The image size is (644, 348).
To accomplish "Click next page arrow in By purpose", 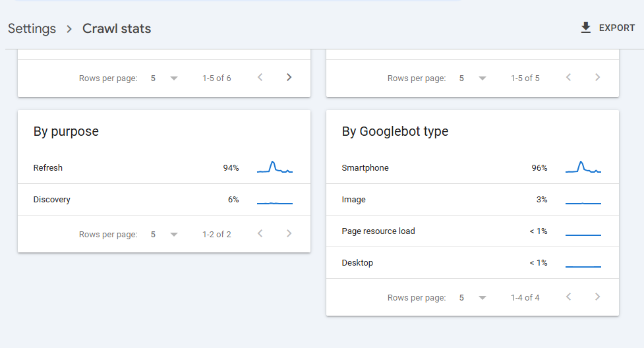I will (289, 233).
